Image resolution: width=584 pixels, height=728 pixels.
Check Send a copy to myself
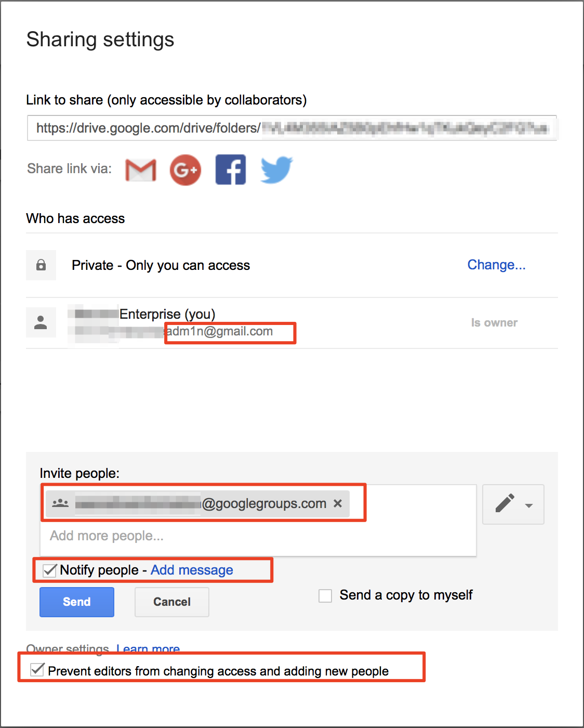pos(326,596)
